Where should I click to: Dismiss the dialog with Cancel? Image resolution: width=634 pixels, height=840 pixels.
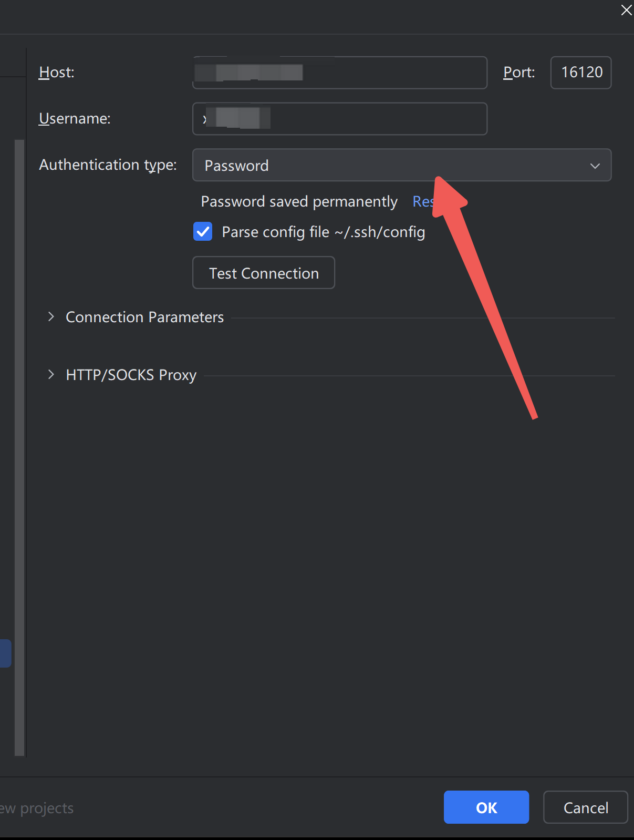click(586, 807)
